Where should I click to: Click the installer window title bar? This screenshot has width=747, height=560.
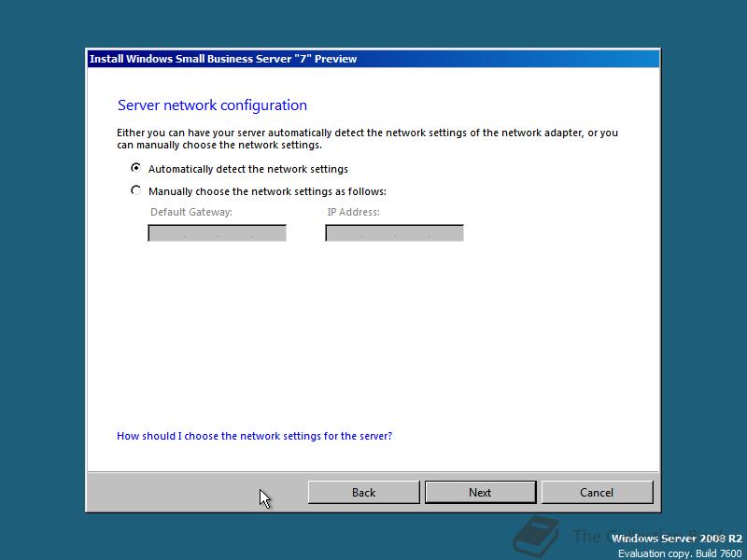point(373,59)
